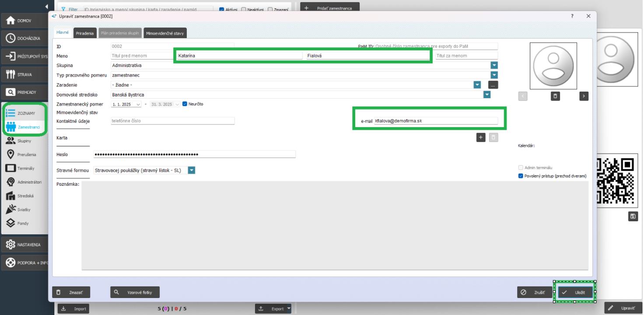Expand the Stravné formou dropdown
The width and height of the screenshot is (644, 315).
tap(192, 170)
